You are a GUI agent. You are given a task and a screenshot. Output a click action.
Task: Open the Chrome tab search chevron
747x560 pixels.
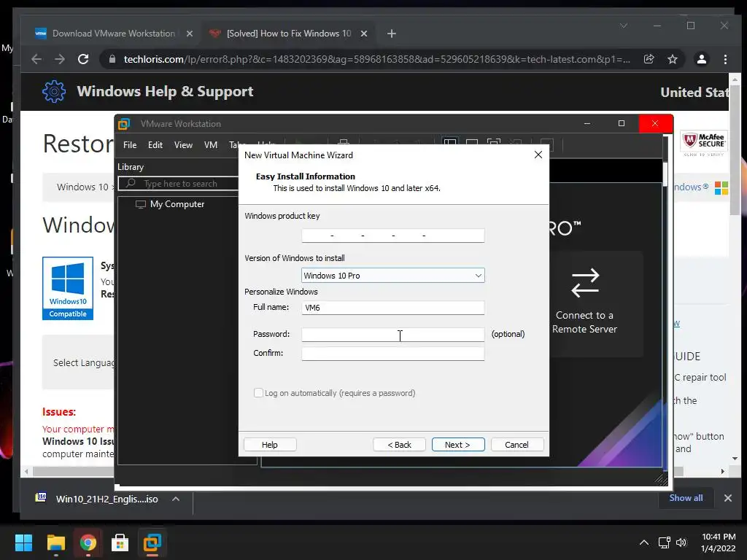[623, 26]
